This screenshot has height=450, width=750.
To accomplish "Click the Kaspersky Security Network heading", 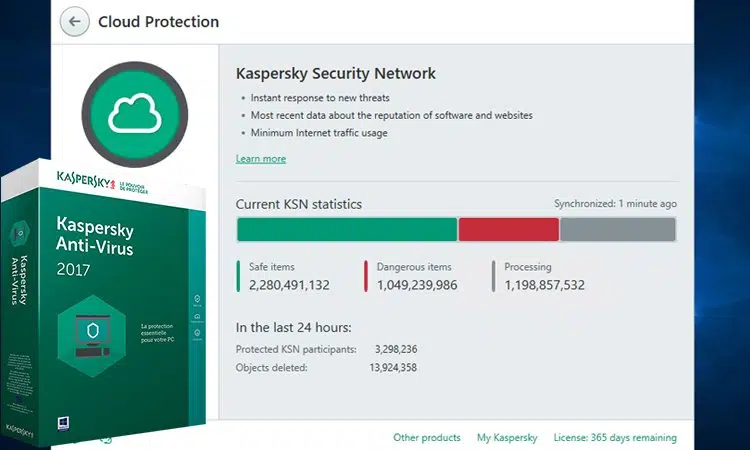I will (x=335, y=74).
